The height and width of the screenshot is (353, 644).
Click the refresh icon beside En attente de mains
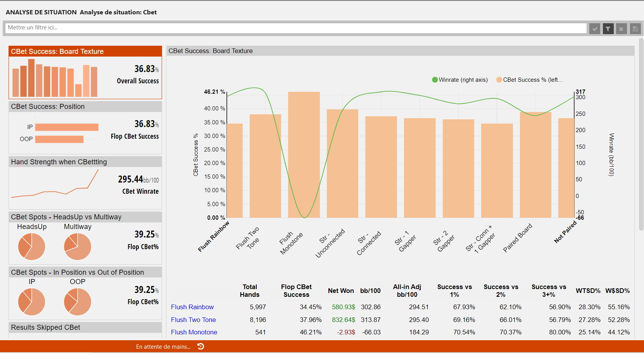pyautogui.click(x=200, y=346)
